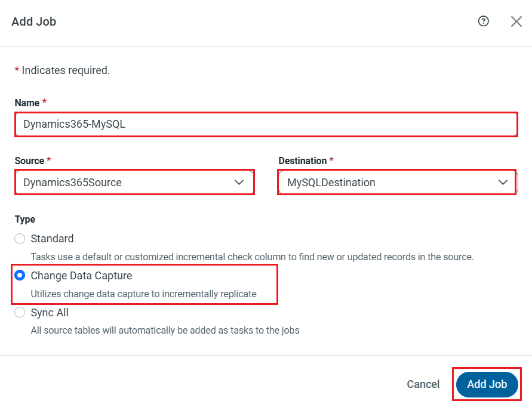Cancel adding the job
Viewport: 532px width, 410px height.
point(423,384)
